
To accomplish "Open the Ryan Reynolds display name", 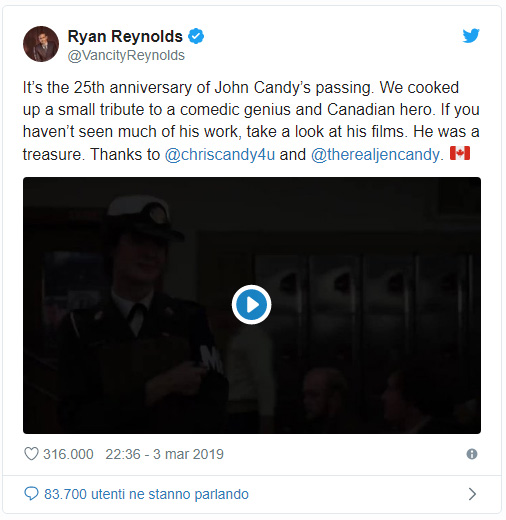I will (x=125, y=36).
